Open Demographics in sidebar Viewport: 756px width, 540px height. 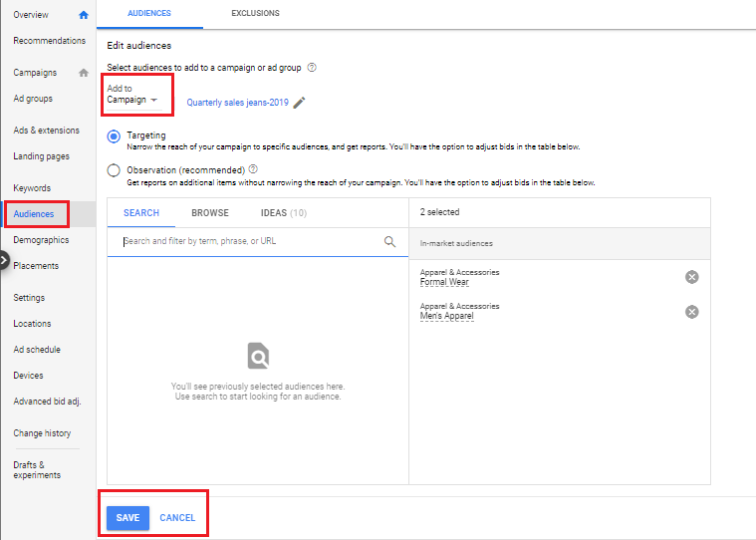tap(41, 240)
